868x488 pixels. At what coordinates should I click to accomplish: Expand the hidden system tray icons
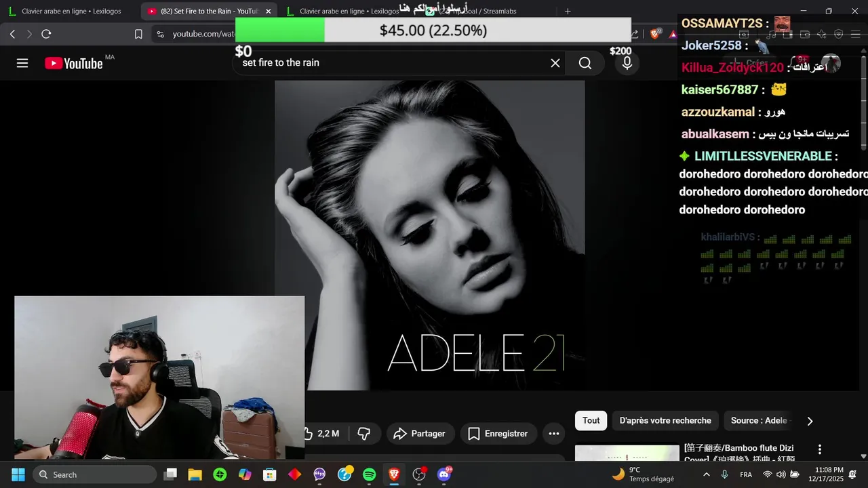coord(707,474)
